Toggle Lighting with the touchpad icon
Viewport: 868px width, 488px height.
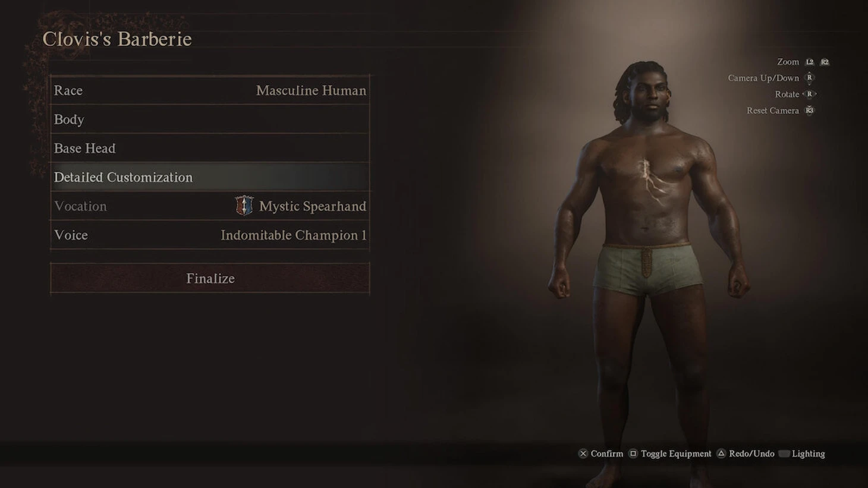tap(784, 454)
